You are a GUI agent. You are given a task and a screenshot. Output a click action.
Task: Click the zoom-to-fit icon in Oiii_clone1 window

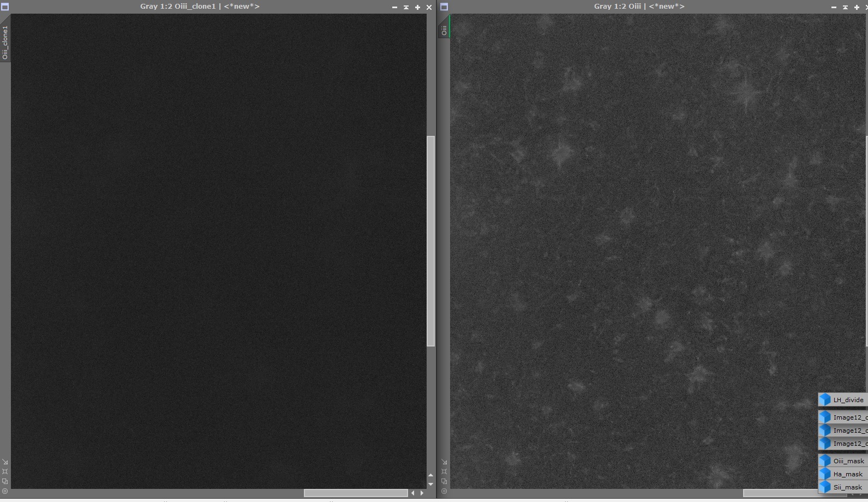coord(5,471)
